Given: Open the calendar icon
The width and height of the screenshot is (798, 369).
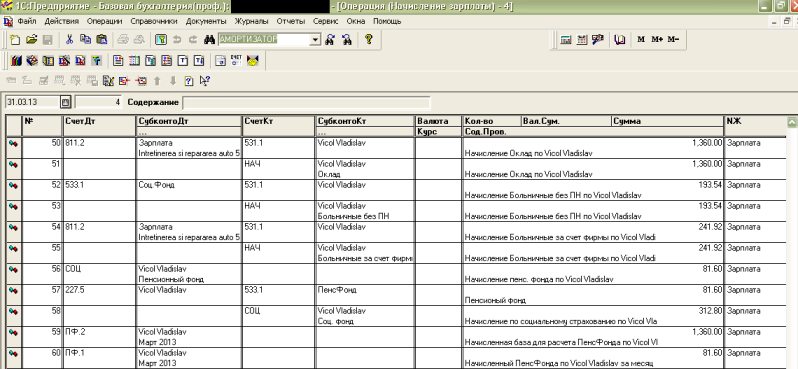Looking at the screenshot, I should pos(582,39).
